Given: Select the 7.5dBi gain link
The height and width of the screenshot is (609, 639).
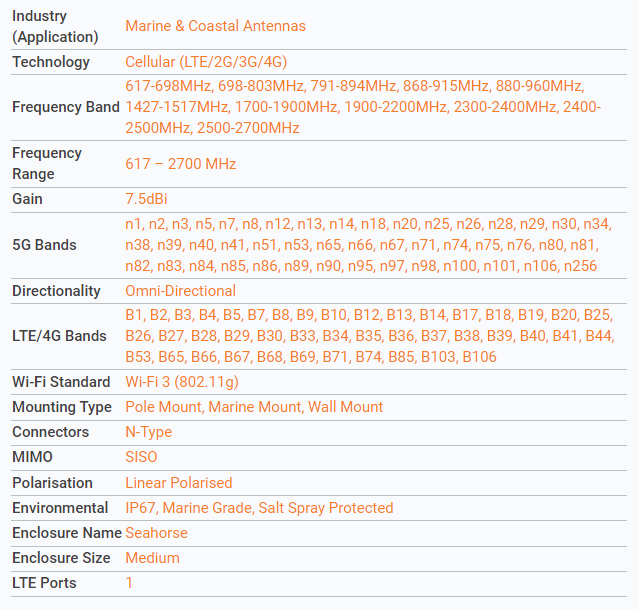Looking at the screenshot, I should [146, 199].
